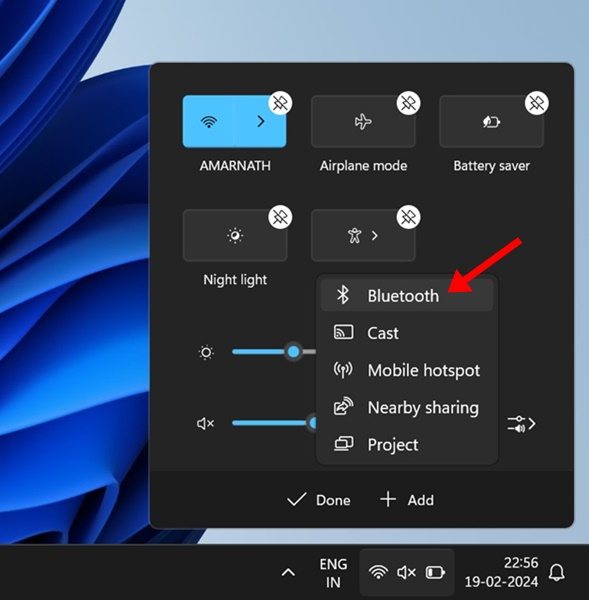This screenshot has width=589, height=600.
Task: Click the Airplane mode label
Action: coord(363,166)
